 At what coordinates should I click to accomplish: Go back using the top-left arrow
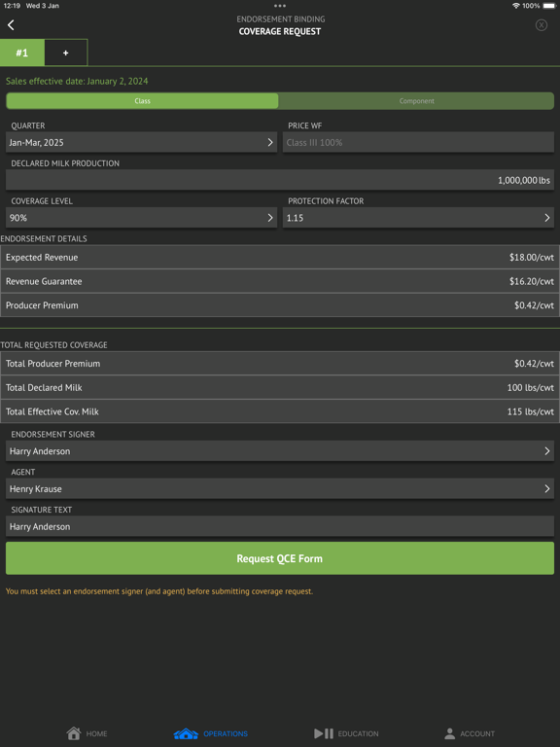[11, 25]
